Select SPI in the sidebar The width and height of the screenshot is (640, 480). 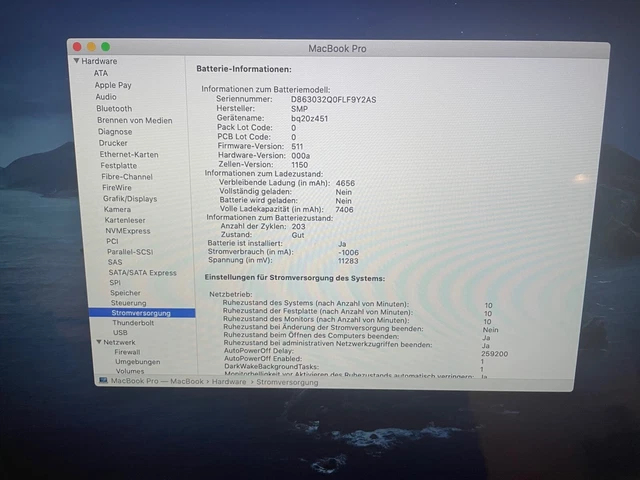coord(115,282)
